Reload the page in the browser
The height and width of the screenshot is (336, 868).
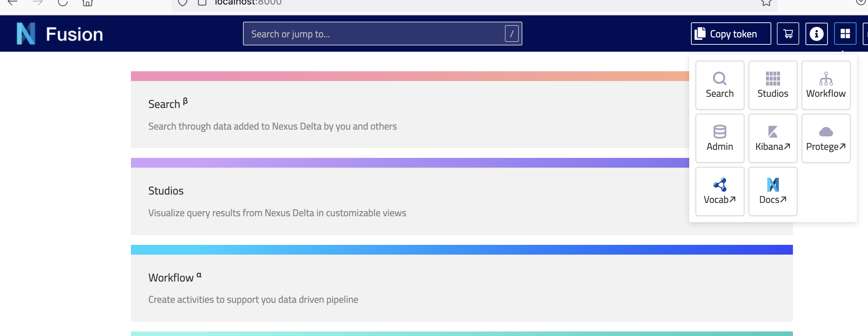point(62,2)
